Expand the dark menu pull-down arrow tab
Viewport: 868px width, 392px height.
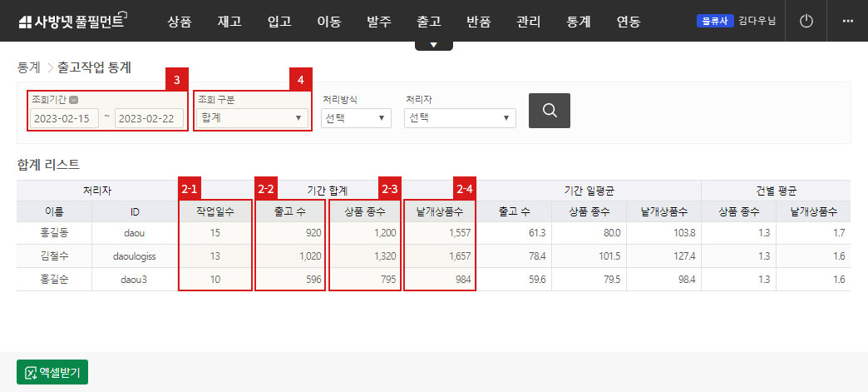434,46
